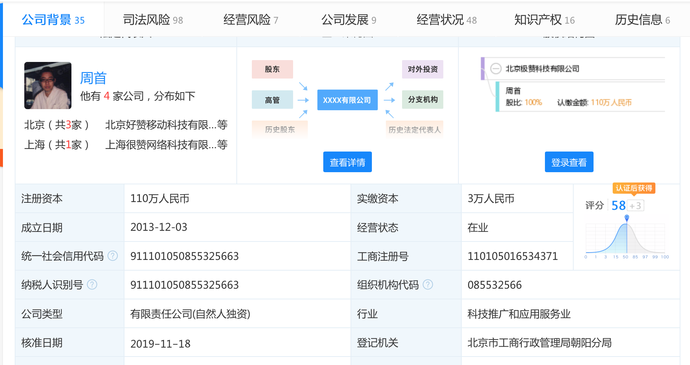Open 周首 name link
The width and height of the screenshot is (690, 365).
(93, 78)
